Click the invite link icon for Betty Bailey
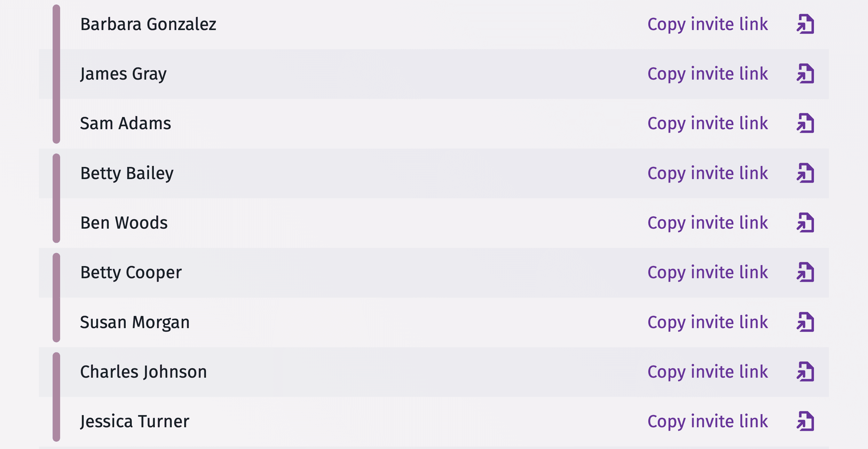The image size is (868, 449). tap(806, 173)
